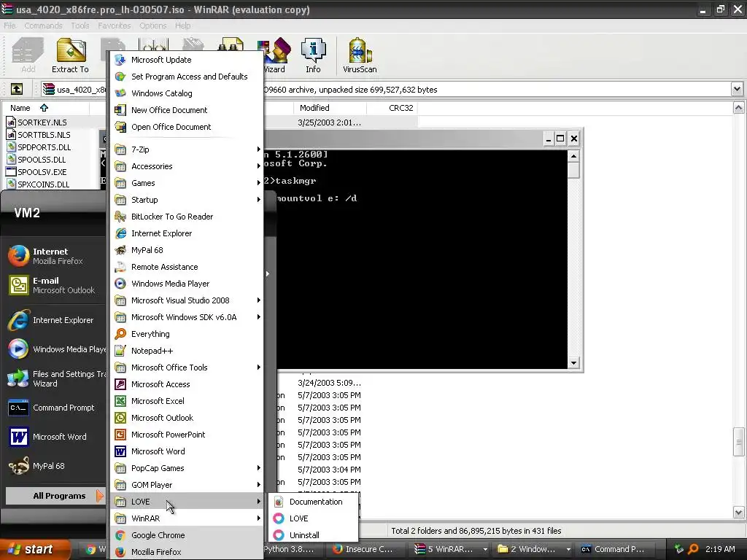Open the Options menu in WinRAR

pos(153,26)
